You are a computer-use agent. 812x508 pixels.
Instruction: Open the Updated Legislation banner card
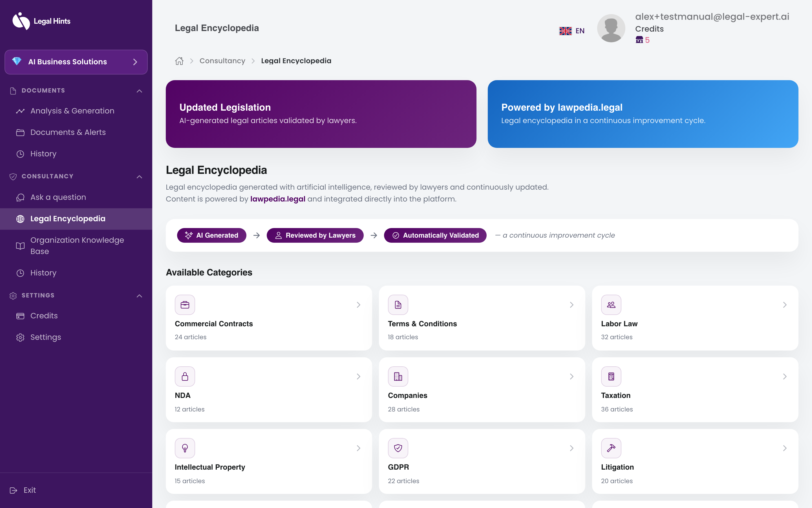click(321, 114)
